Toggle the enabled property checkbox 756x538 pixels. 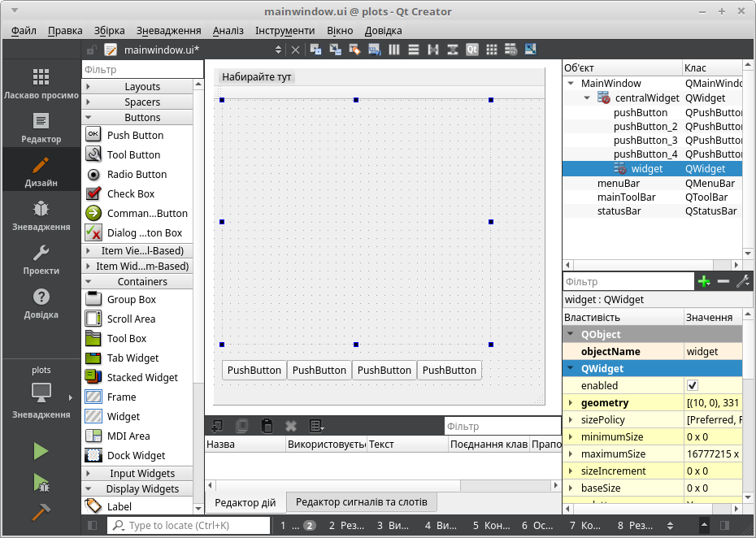coord(693,385)
